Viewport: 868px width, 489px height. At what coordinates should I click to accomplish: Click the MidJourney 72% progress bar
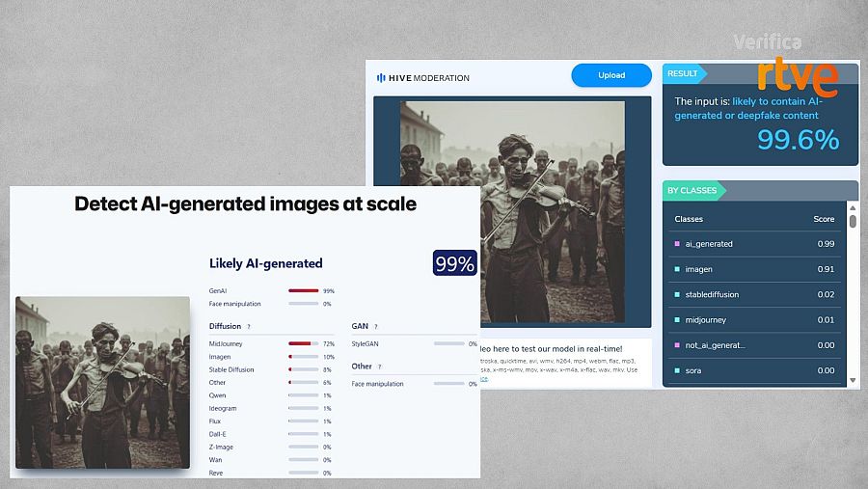(x=303, y=342)
